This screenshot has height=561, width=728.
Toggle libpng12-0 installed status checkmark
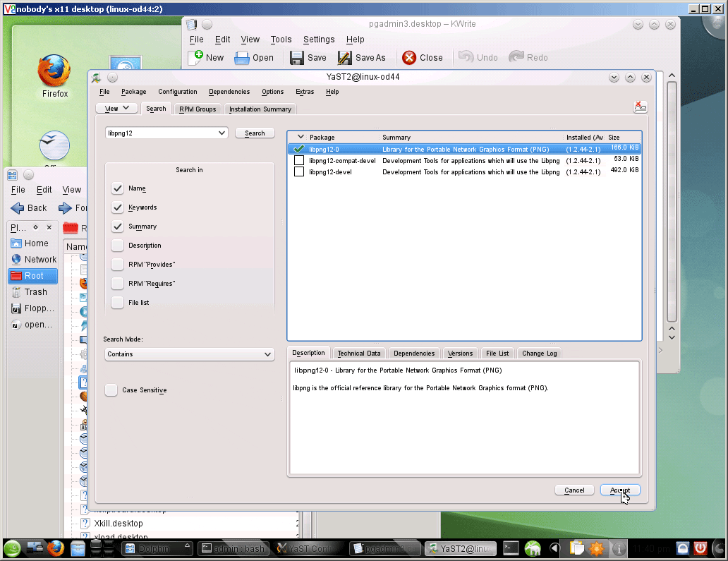[299, 149]
